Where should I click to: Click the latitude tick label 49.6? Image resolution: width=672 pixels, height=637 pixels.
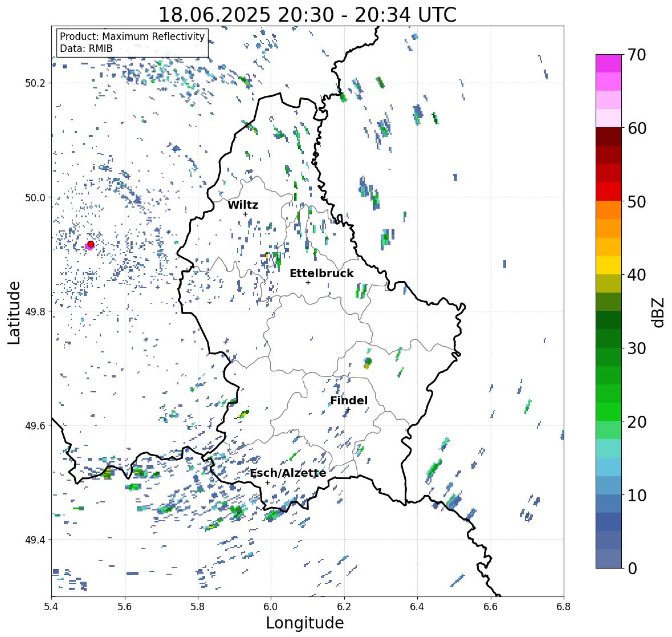click(35, 425)
